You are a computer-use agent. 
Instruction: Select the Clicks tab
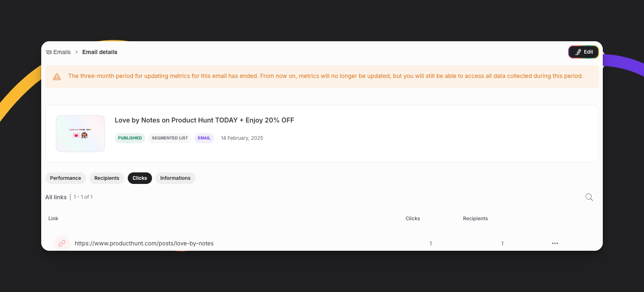(x=140, y=178)
